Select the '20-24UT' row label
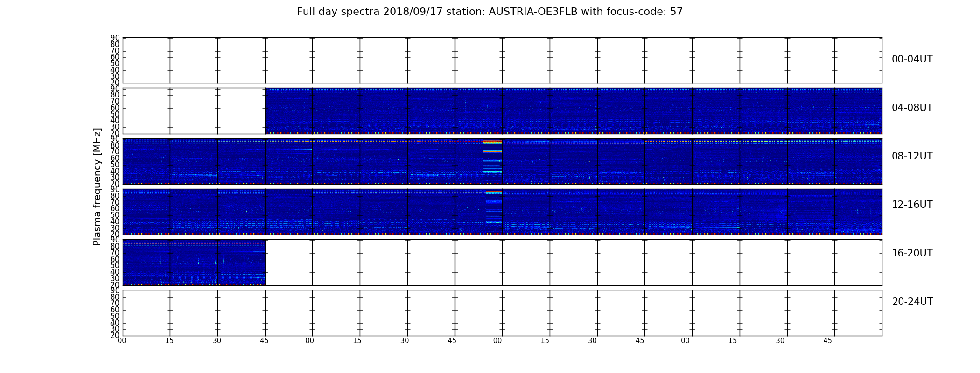Image resolution: width=980 pixels, height=373 pixels. coord(912,302)
